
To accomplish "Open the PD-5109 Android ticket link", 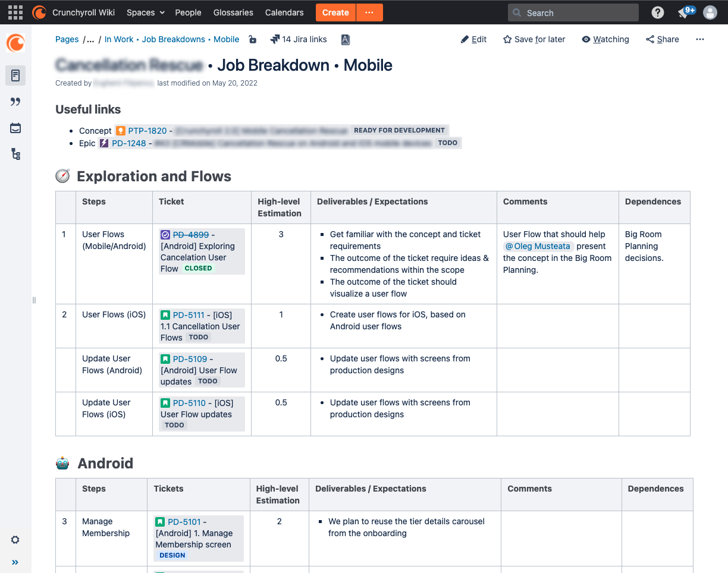I will pos(190,359).
